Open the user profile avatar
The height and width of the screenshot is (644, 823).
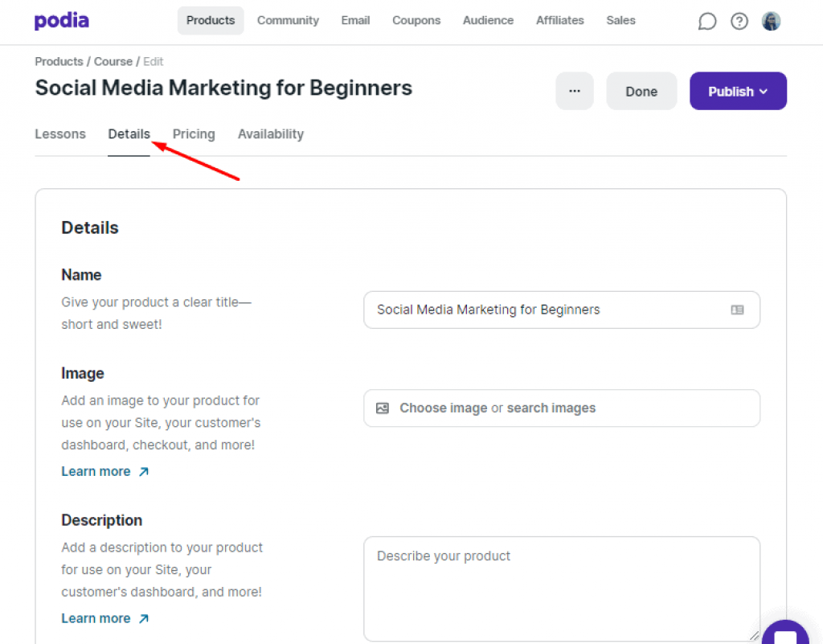pos(771,22)
